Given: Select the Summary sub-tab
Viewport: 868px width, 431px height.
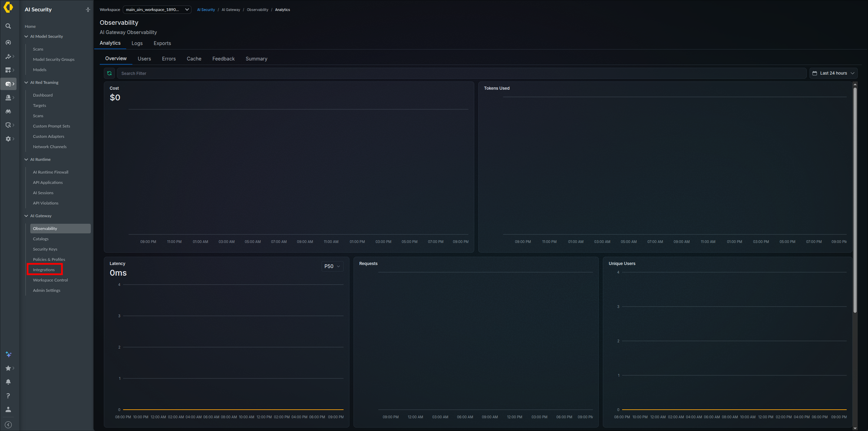Looking at the screenshot, I should pos(257,59).
